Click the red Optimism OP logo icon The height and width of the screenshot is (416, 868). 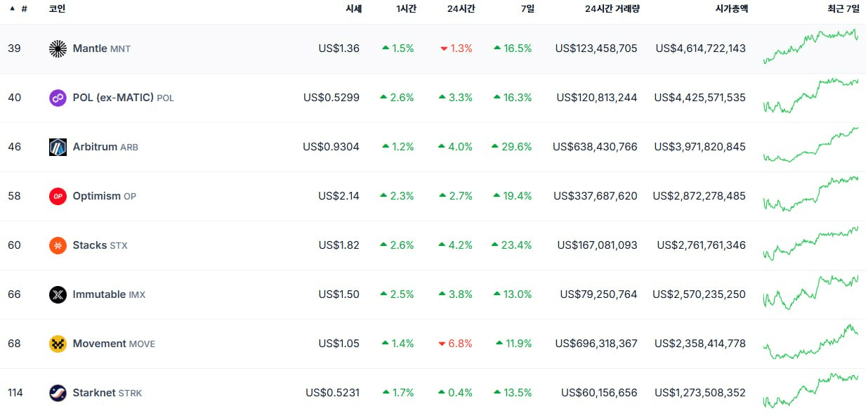point(58,196)
